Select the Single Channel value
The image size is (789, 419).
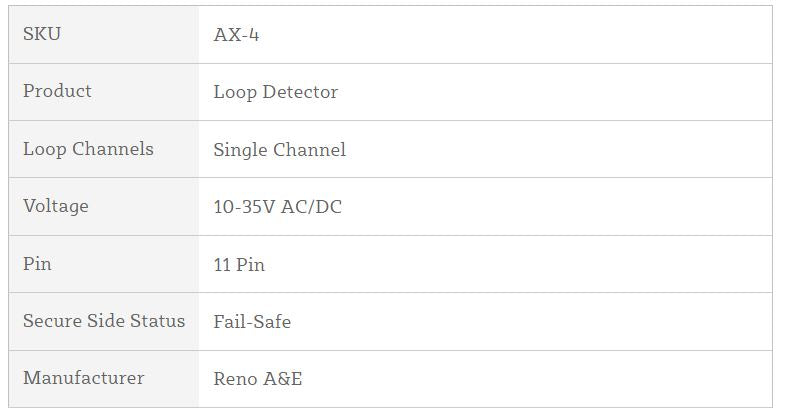point(279,150)
